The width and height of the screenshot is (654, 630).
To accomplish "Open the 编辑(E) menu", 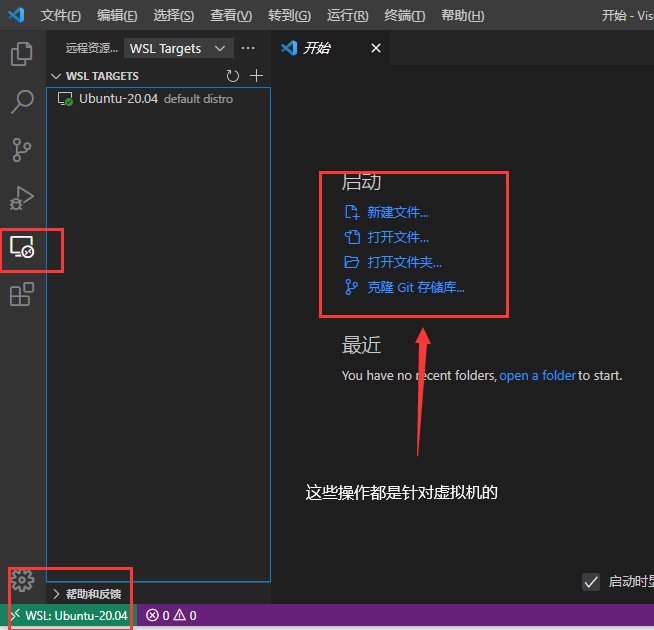I will (x=117, y=16).
